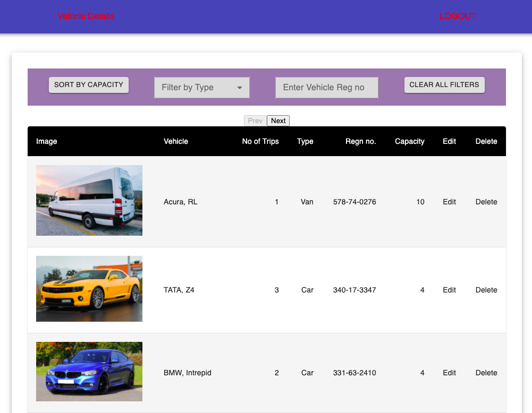Screen dimensions: 532x413
Task: Click Vehicle Details in the header
Action: (x=86, y=16)
